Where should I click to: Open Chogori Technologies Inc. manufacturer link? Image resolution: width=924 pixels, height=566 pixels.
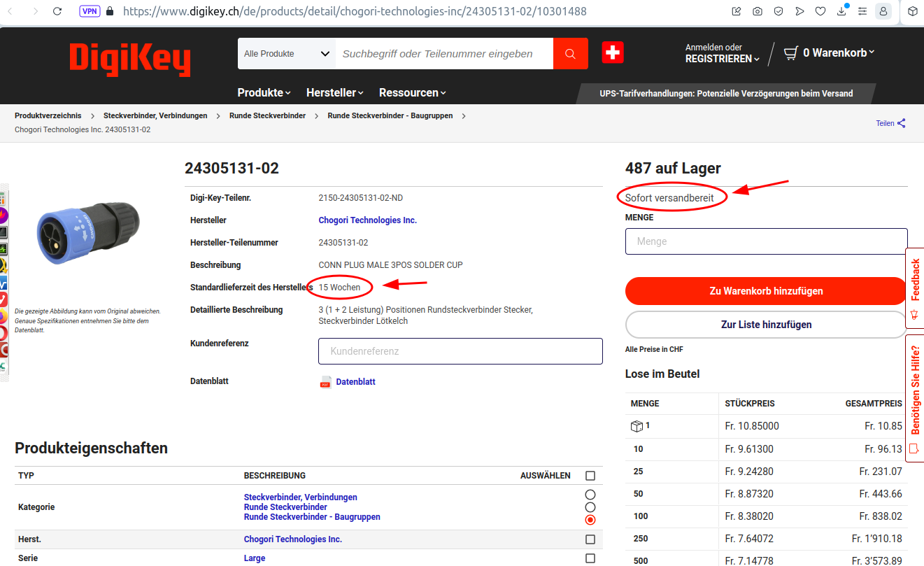coord(367,220)
